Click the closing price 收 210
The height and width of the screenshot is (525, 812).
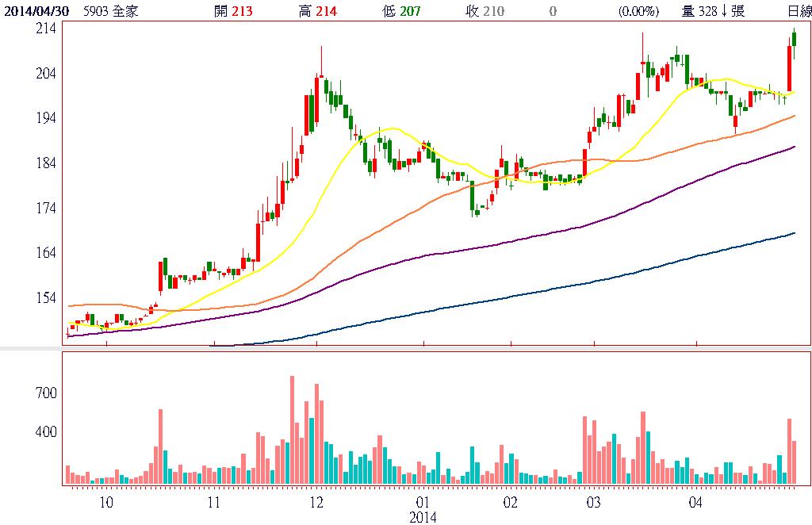(485, 11)
